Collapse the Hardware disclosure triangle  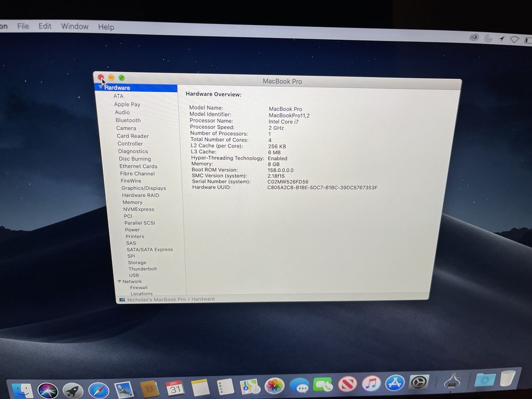(x=101, y=87)
